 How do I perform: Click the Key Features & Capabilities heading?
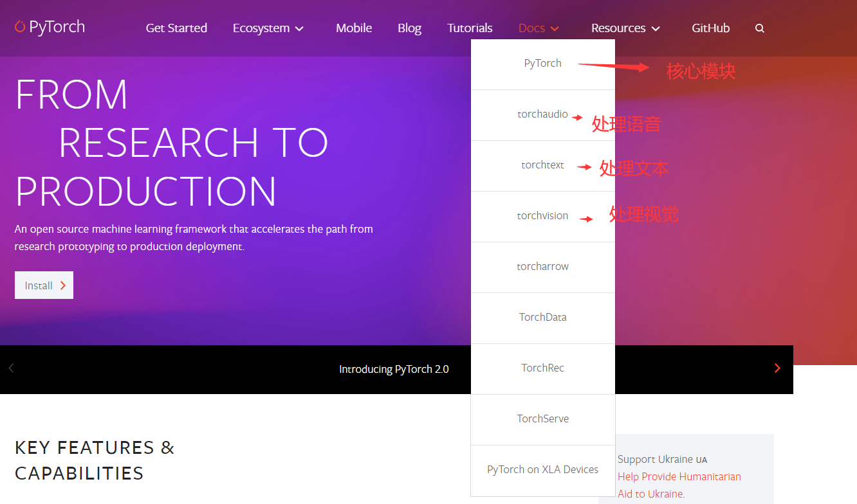point(95,460)
